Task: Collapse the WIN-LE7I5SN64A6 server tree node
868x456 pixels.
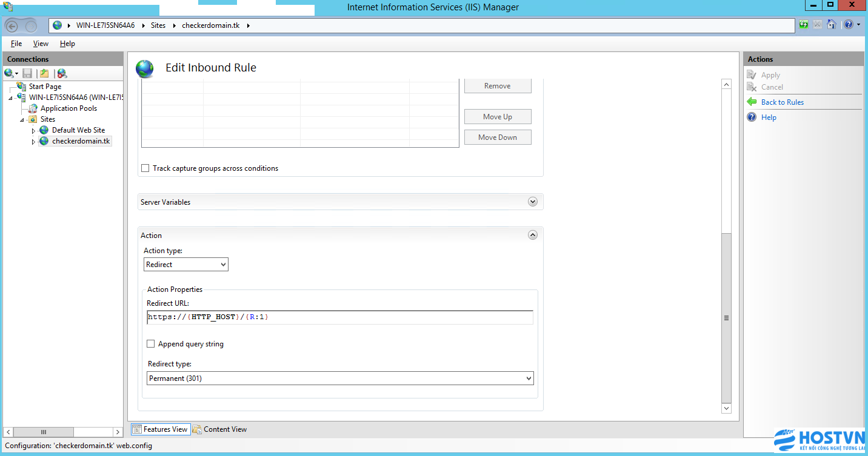Action: [11, 98]
